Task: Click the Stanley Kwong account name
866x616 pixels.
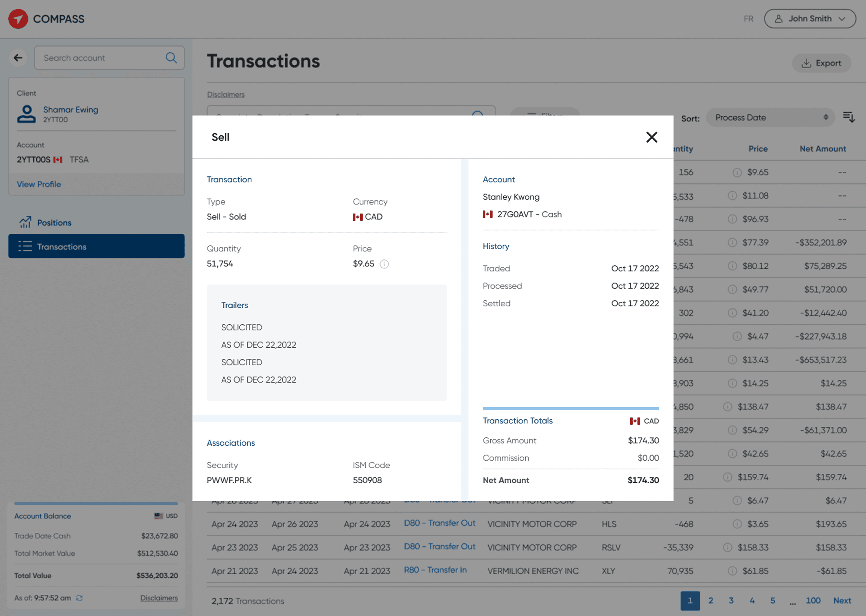Action: point(511,197)
